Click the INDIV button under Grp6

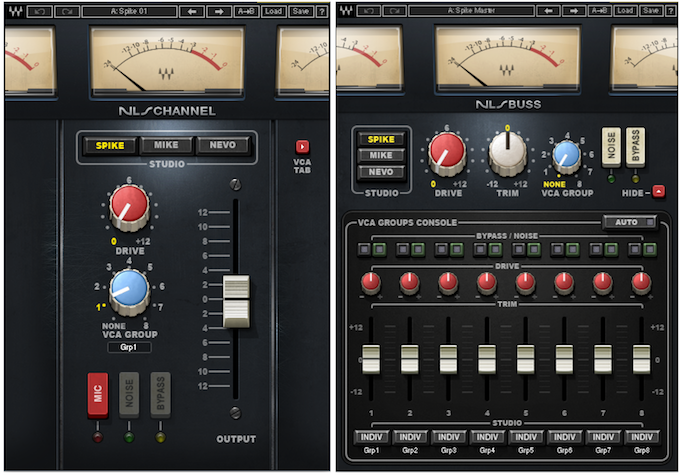[564, 437]
